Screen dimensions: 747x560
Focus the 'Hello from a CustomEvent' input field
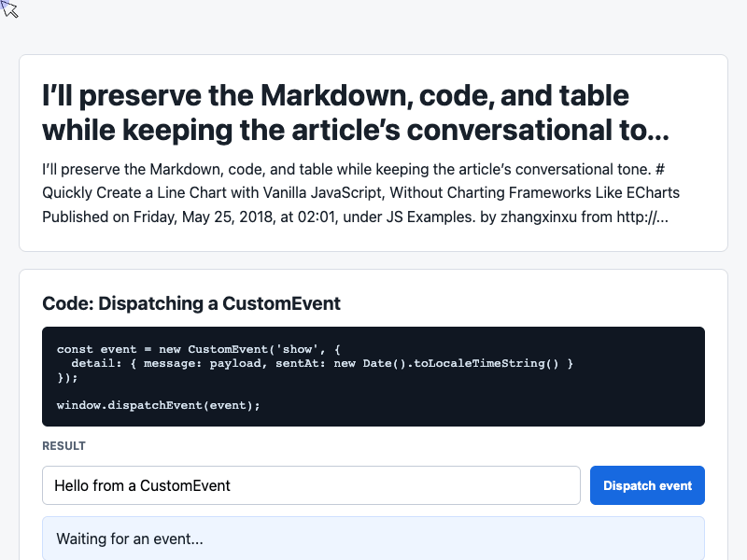pos(311,485)
